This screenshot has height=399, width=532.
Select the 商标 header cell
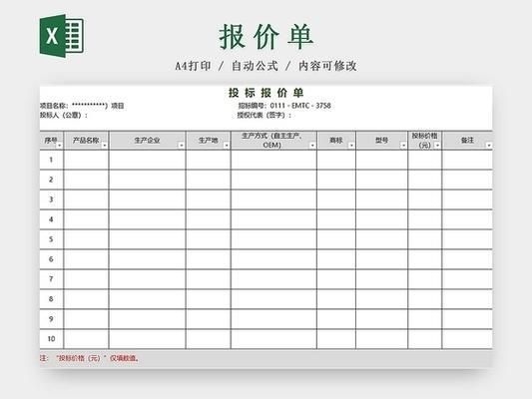point(336,140)
